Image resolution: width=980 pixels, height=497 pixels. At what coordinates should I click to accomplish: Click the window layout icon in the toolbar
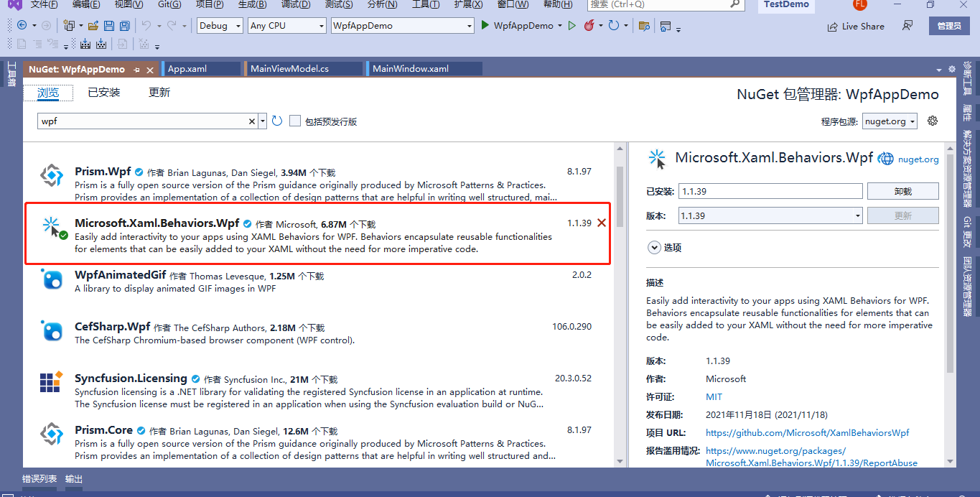tap(666, 26)
